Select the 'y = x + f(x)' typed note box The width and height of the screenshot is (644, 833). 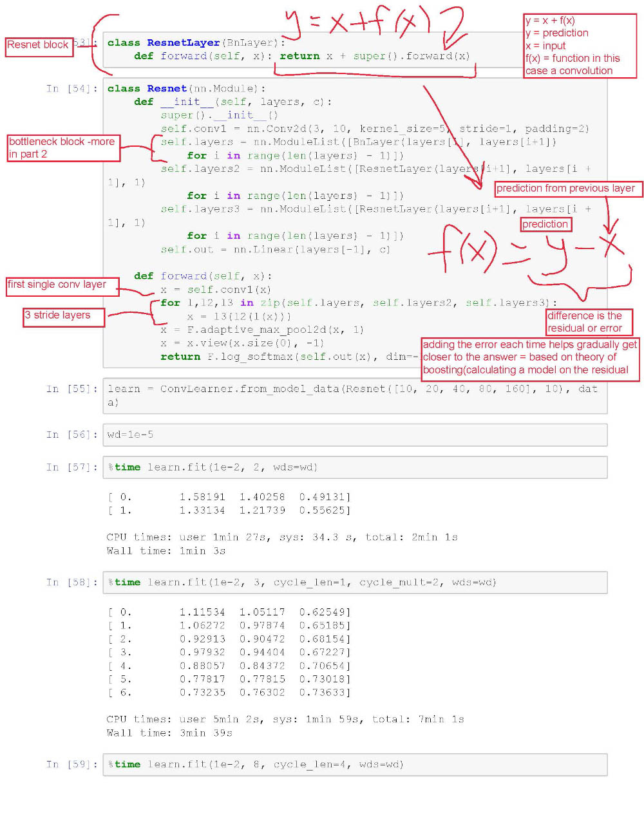pos(580,46)
